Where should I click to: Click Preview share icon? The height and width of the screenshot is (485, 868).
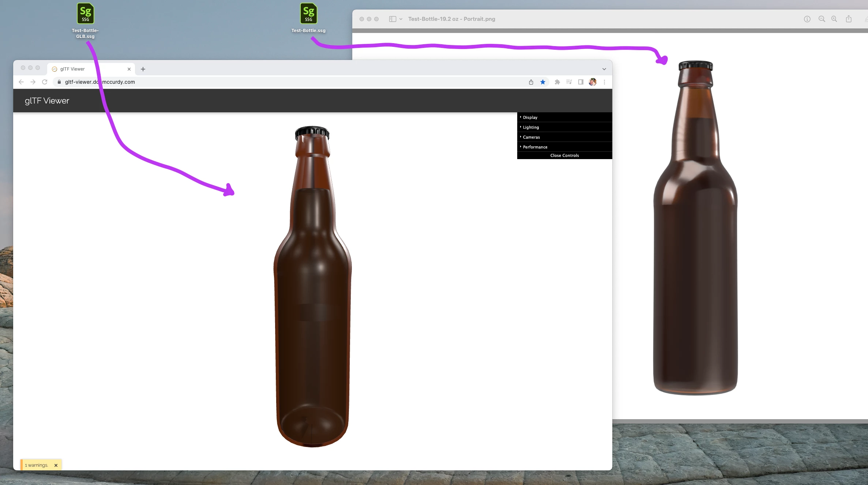click(849, 19)
